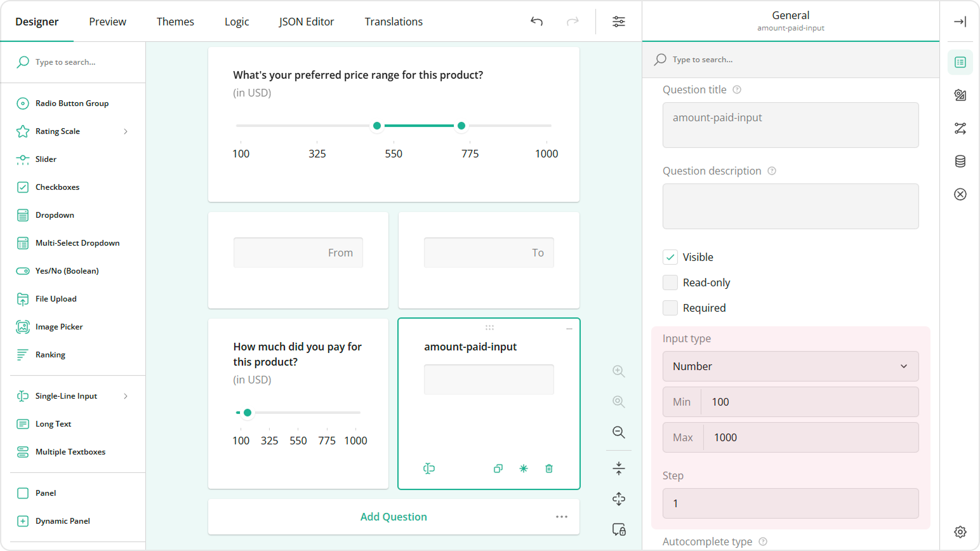Open the Data database icon tab

coord(960,161)
